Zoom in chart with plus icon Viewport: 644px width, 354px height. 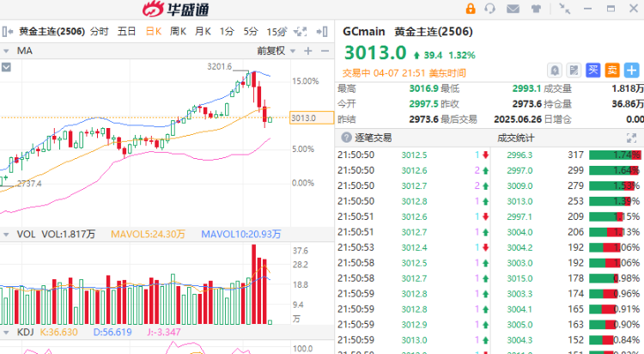click(308, 51)
